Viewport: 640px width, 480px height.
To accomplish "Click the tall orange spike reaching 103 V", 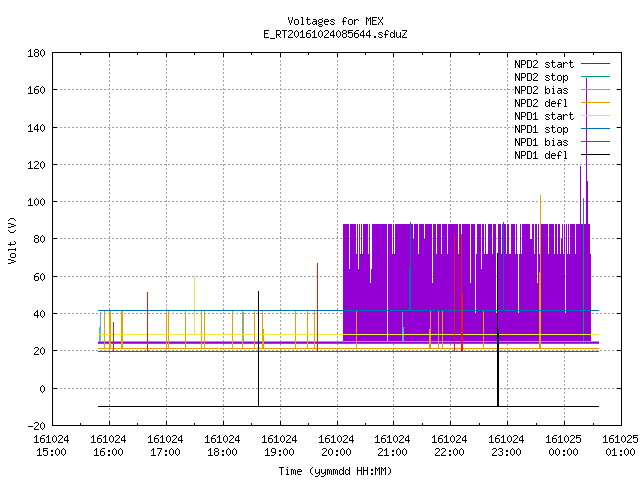I will pos(540,271).
